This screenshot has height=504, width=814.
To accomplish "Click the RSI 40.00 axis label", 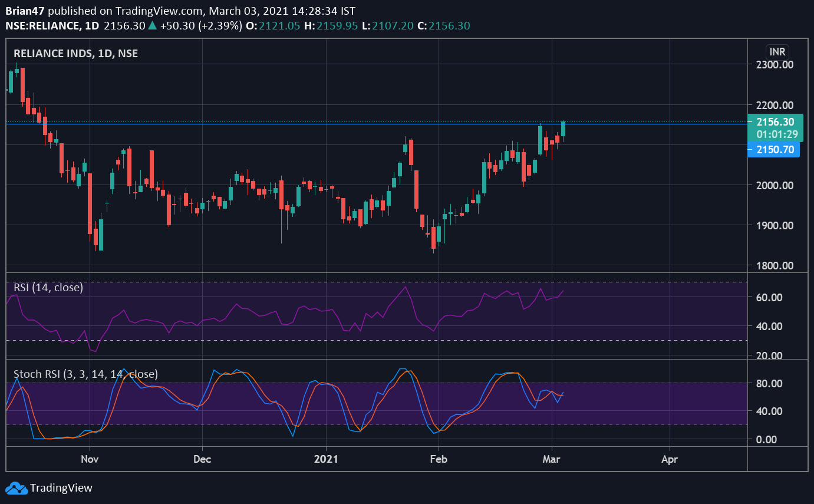I will tap(769, 326).
